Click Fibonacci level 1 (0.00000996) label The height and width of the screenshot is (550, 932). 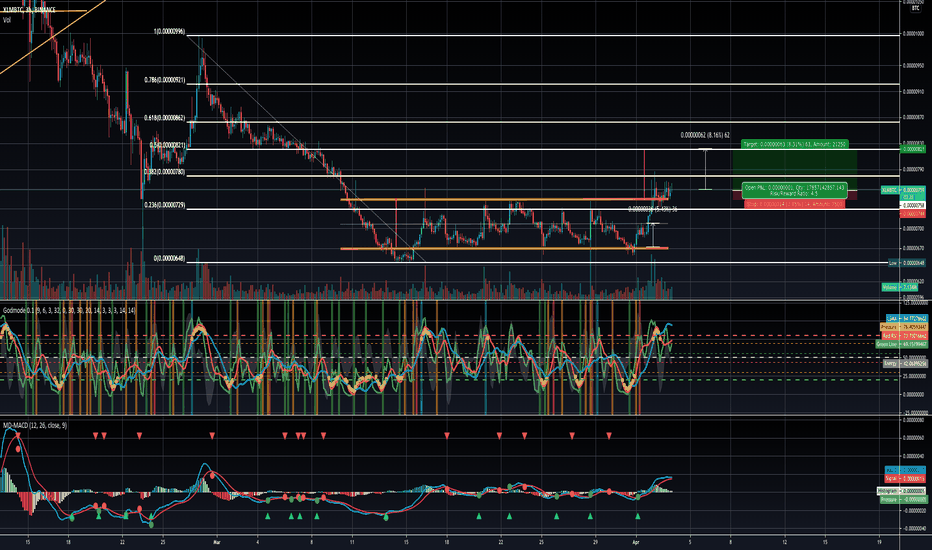tap(169, 32)
